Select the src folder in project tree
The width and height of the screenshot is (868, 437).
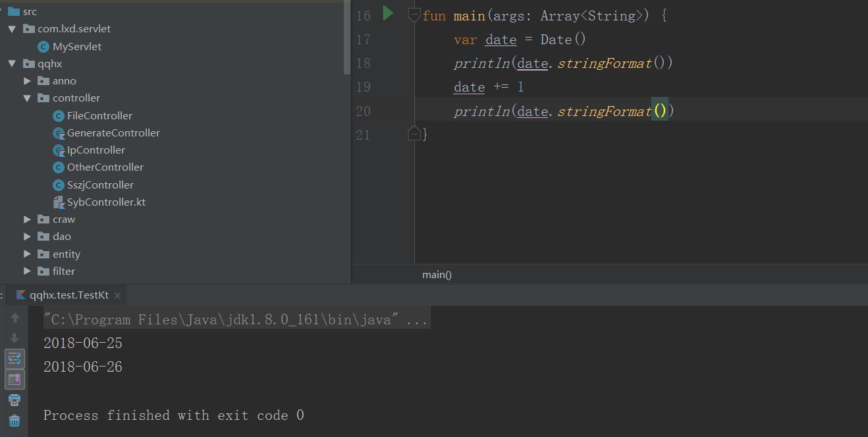(30, 11)
